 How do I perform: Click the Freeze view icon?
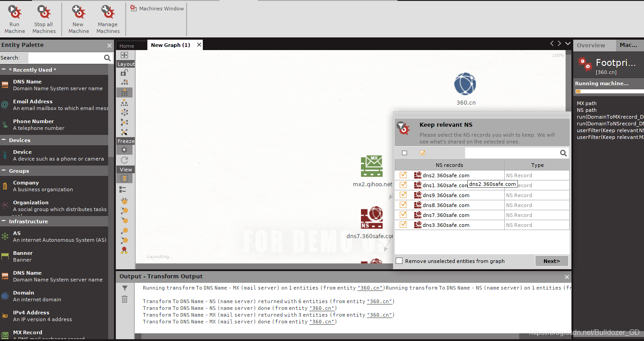pos(124,150)
